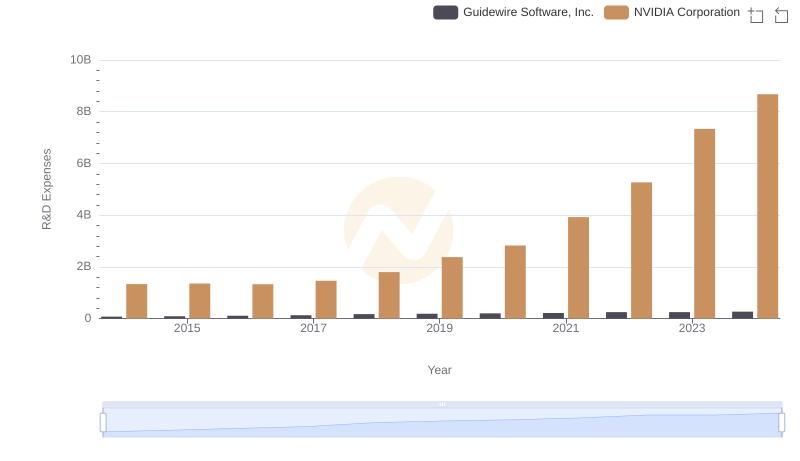
Task: Click the 10B y-axis label
Action: (x=81, y=60)
